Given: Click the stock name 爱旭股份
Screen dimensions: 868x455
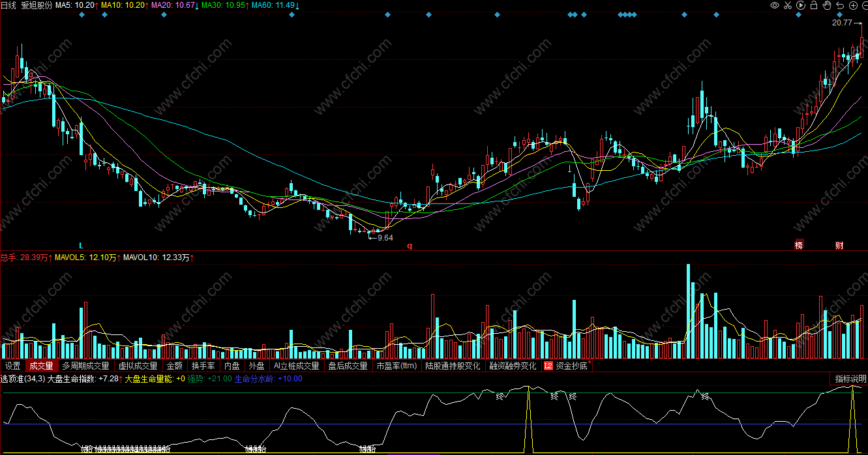Looking at the screenshot, I should (x=37, y=5).
